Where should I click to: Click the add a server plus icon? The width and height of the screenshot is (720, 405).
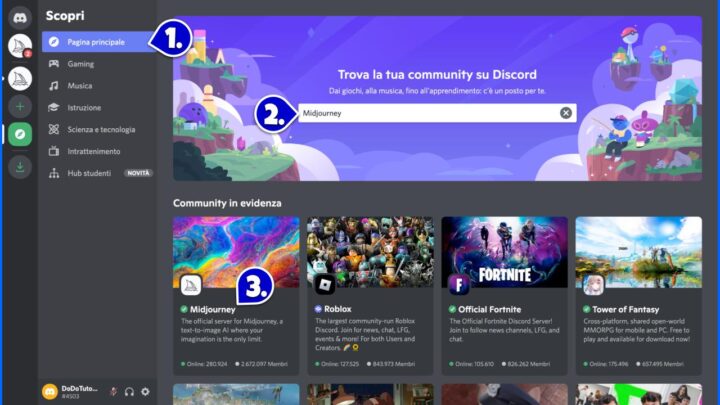pos(20,107)
